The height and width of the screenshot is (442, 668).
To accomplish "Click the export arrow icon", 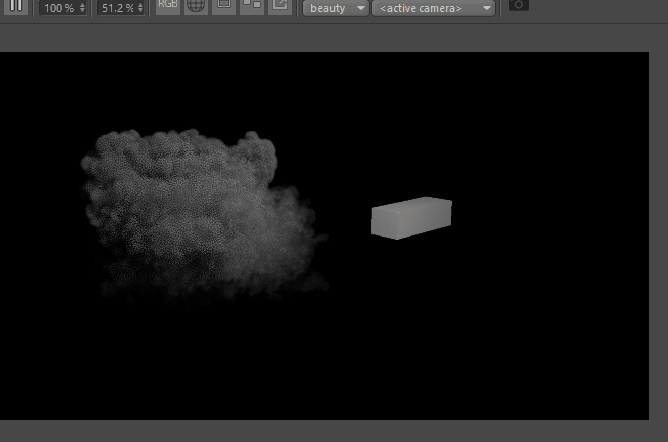I will pos(280,6).
